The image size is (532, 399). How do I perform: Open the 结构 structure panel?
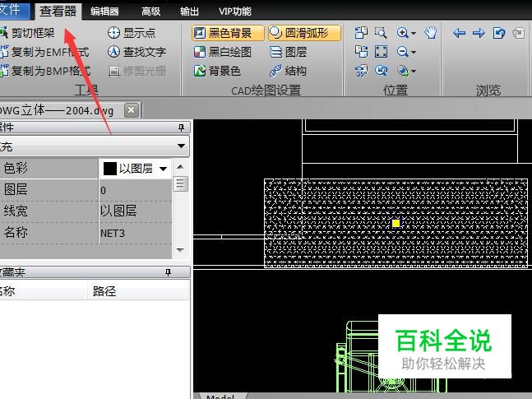289,71
